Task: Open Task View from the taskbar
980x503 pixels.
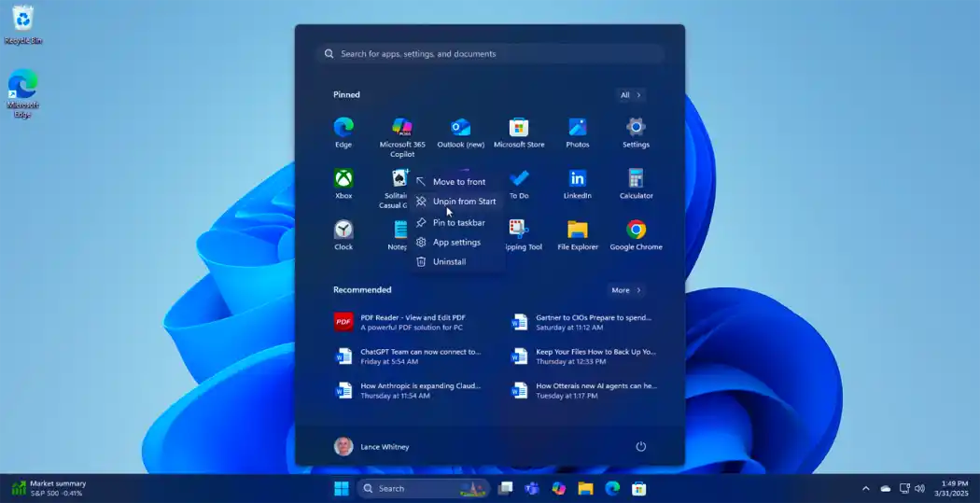Action: pos(505,489)
